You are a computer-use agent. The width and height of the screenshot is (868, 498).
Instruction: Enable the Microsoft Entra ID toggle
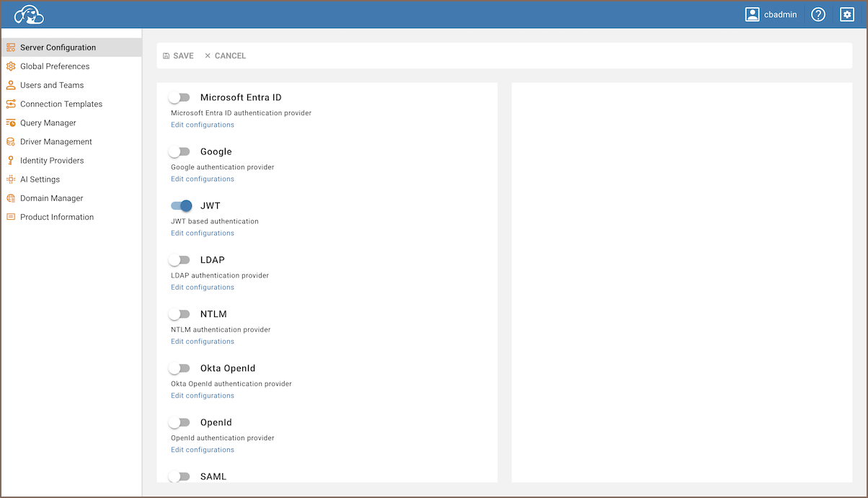pyautogui.click(x=180, y=97)
